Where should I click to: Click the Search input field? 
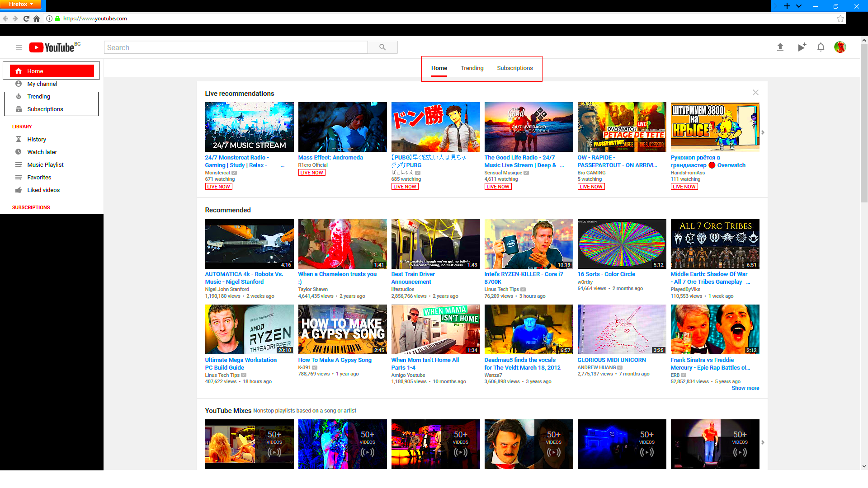(x=236, y=47)
